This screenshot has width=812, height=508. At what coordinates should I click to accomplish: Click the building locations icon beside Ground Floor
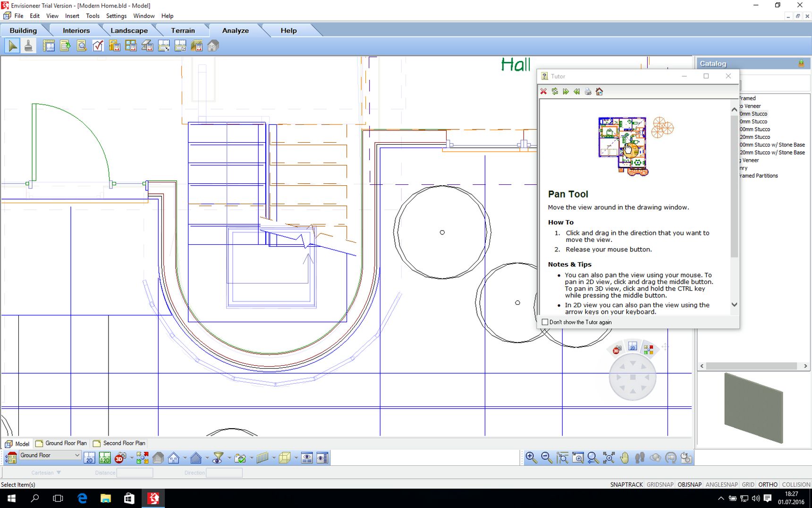coord(11,457)
